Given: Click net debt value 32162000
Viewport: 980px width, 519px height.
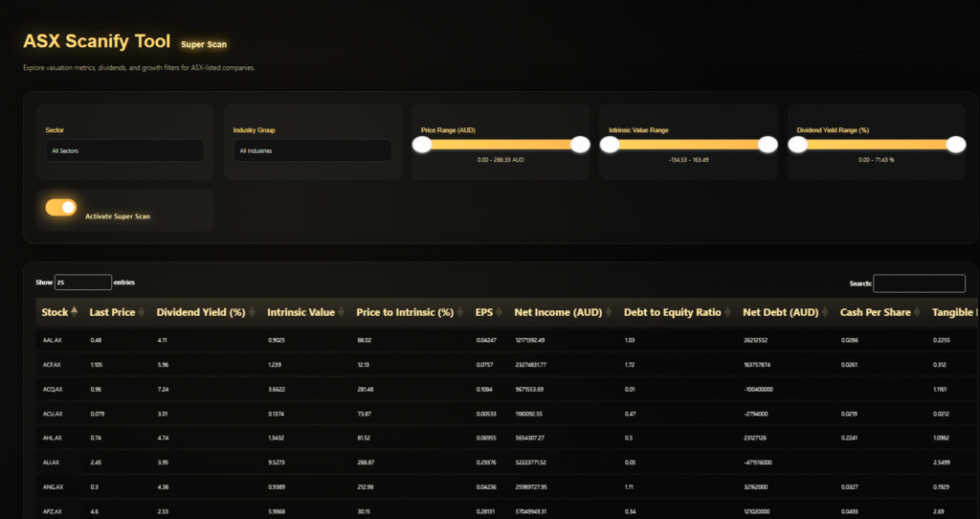Looking at the screenshot, I should pos(756,487).
